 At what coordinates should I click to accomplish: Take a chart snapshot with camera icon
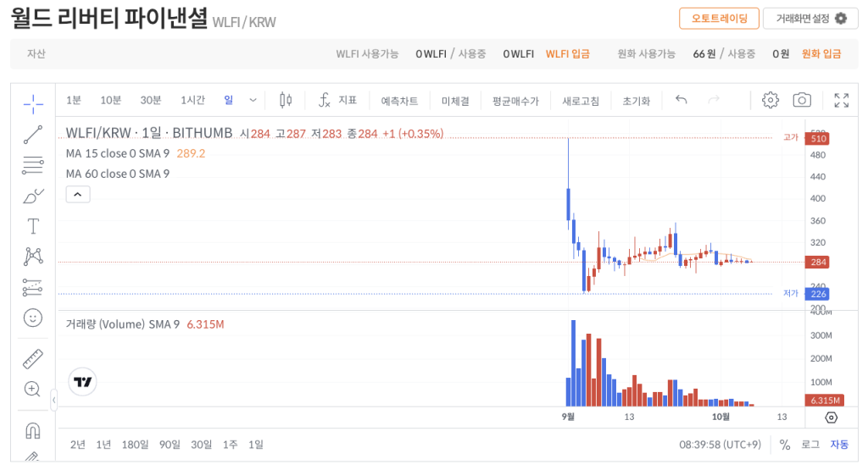pos(801,100)
